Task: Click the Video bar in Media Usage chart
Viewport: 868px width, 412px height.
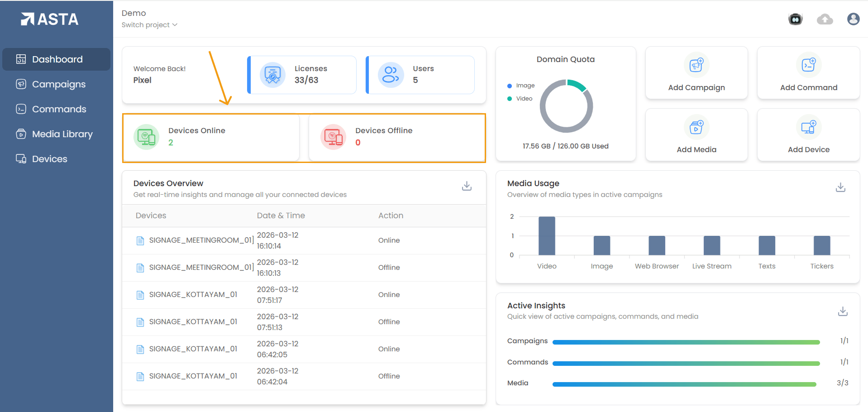Action: point(547,236)
